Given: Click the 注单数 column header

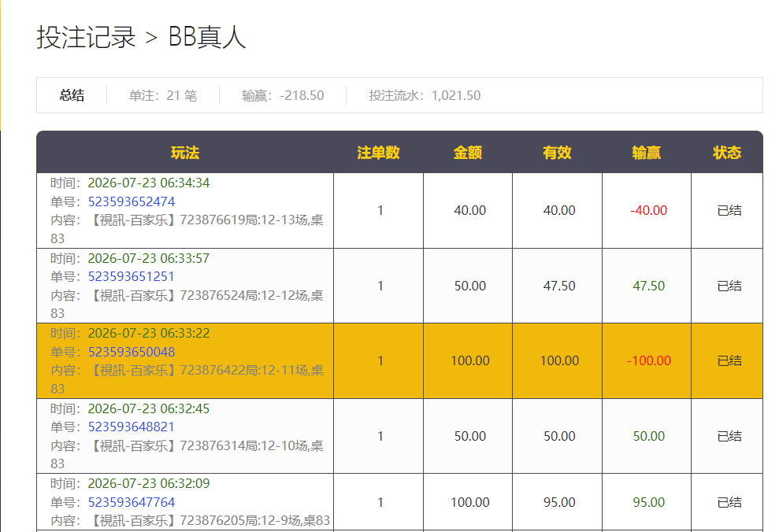Looking at the screenshot, I should coord(378,153).
